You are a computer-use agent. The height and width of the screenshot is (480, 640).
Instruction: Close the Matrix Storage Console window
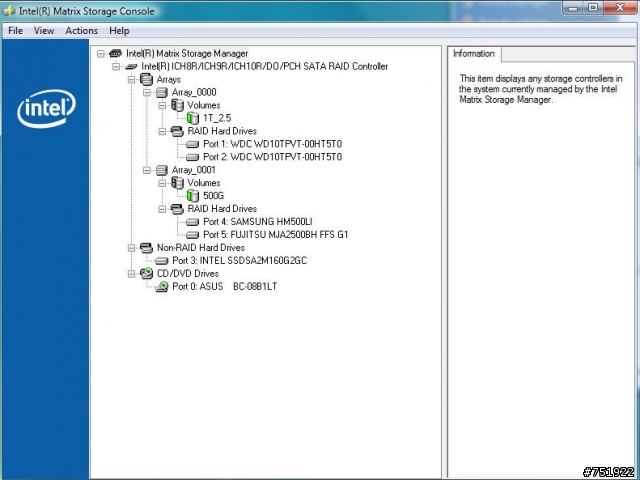click(620, 8)
